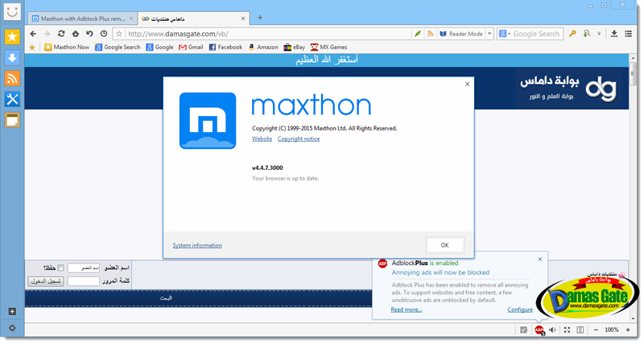
Task: Zoom in with the plus button
Action: pyautogui.click(x=628, y=329)
